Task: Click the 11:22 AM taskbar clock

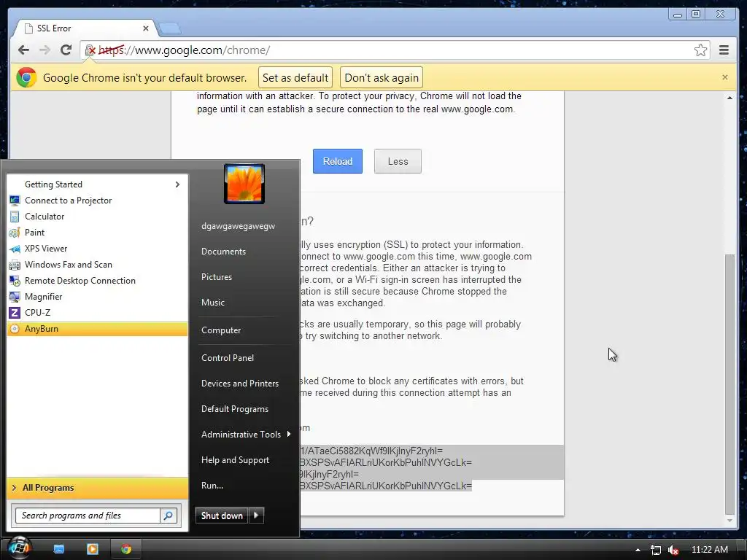Action: (x=709, y=550)
